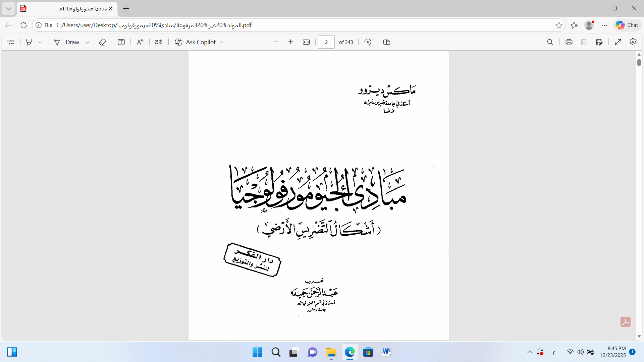The height and width of the screenshot is (362, 644).
Task: Add this page to favorites
Action: pyautogui.click(x=559, y=25)
